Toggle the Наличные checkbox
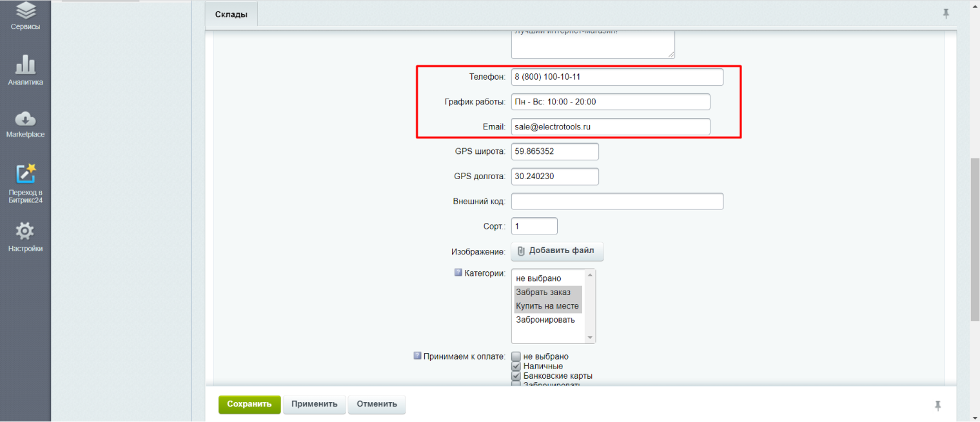Image resolution: width=980 pixels, height=422 pixels. coord(516,366)
